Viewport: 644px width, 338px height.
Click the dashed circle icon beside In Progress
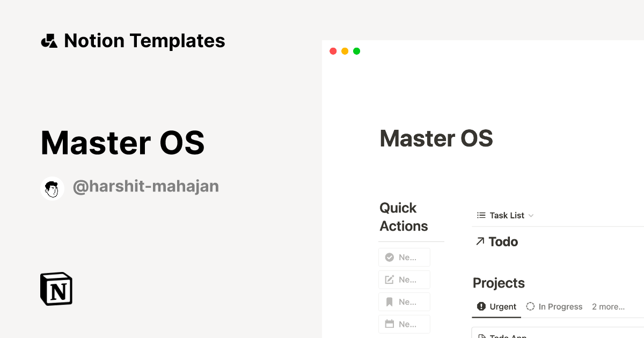(x=530, y=306)
